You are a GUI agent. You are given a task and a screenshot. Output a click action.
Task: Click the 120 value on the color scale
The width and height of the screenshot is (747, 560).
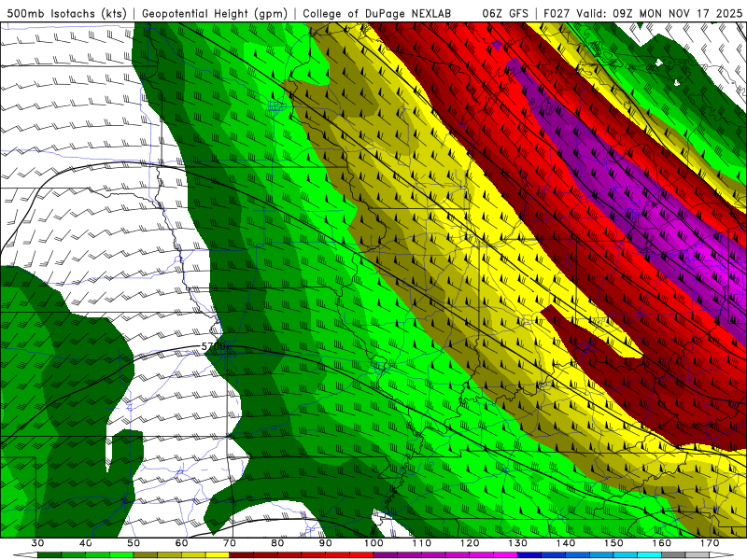470,543
